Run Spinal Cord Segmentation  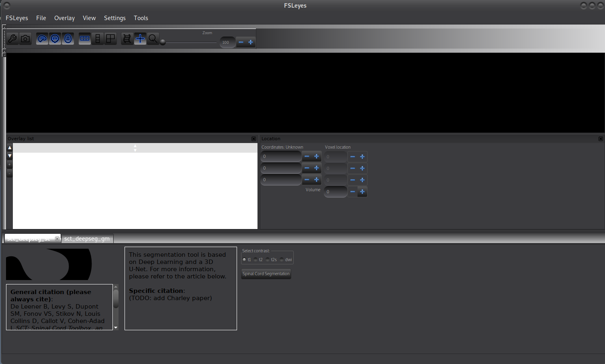266,274
